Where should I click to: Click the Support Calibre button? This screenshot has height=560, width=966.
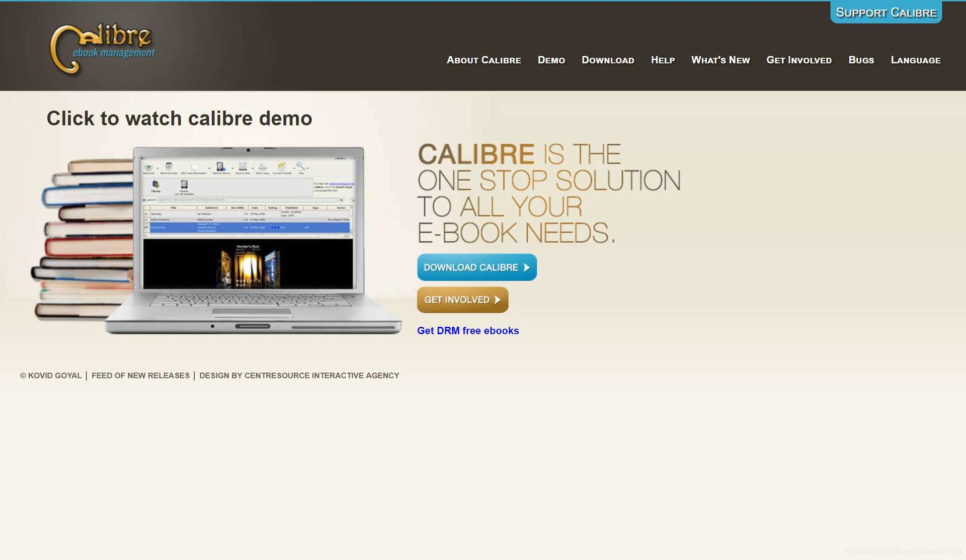coord(886,12)
